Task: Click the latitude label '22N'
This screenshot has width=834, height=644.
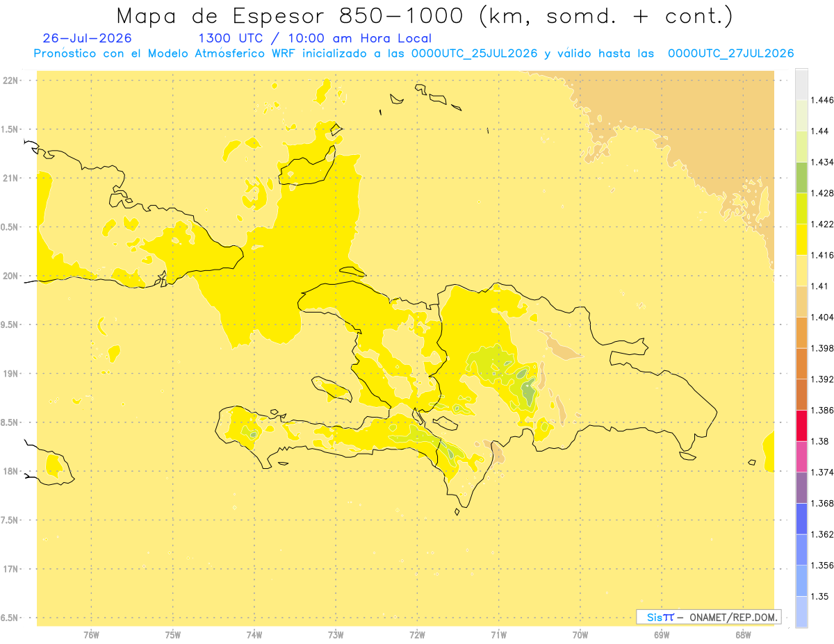Action: (10, 81)
